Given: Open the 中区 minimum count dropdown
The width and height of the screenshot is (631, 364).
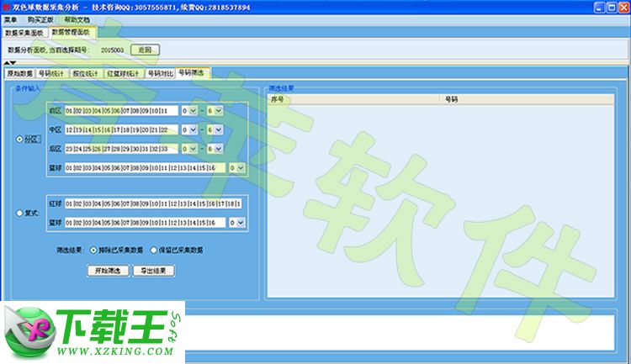Looking at the screenshot, I should pyautogui.click(x=189, y=129).
